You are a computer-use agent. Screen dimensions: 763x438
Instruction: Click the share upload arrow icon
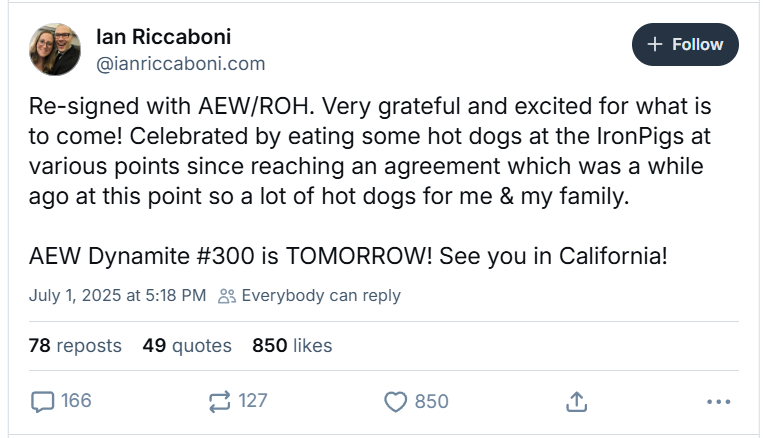click(x=575, y=401)
